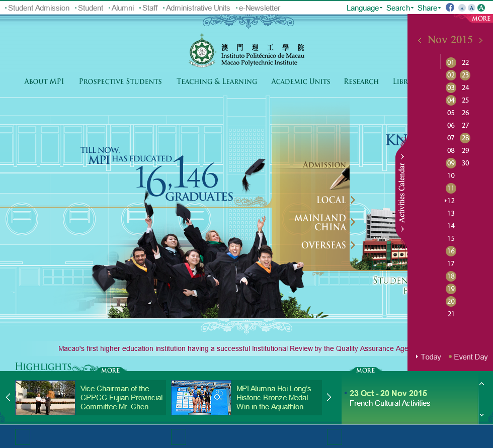Select event day 20 in calendar
This screenshot has width=493, height=448.
[x=451, y=301]
